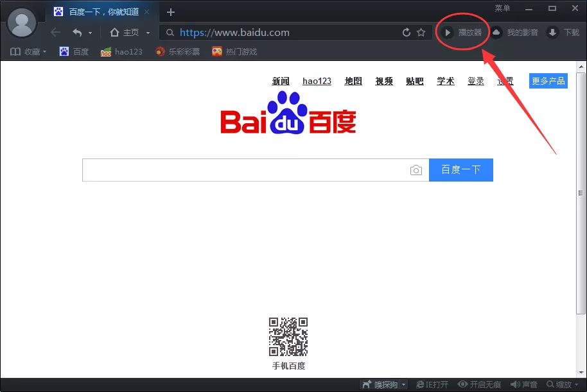Close the 百度一下 tab
The image size is (587, 392).
pyautogui.click(x=146, y=12)
